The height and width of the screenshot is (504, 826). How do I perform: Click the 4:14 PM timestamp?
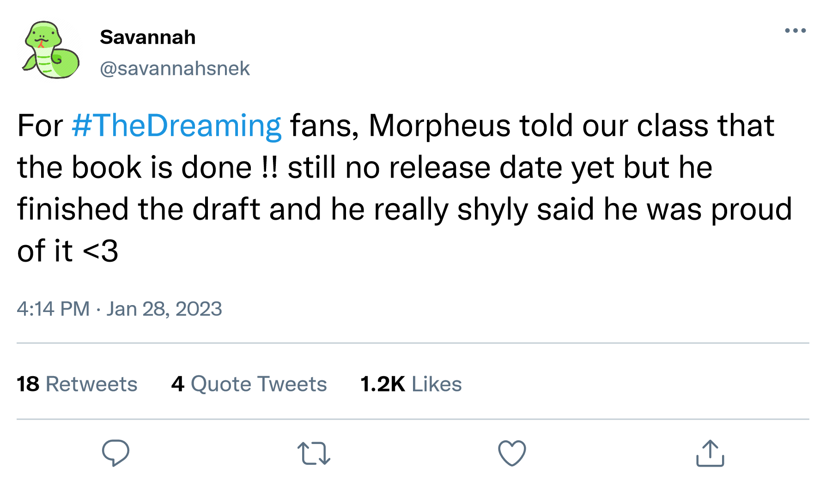pyautogui.click(x=53, y=309)
